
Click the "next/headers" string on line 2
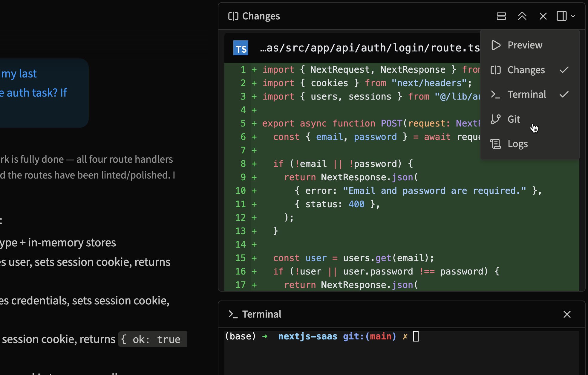click(429, 83)
